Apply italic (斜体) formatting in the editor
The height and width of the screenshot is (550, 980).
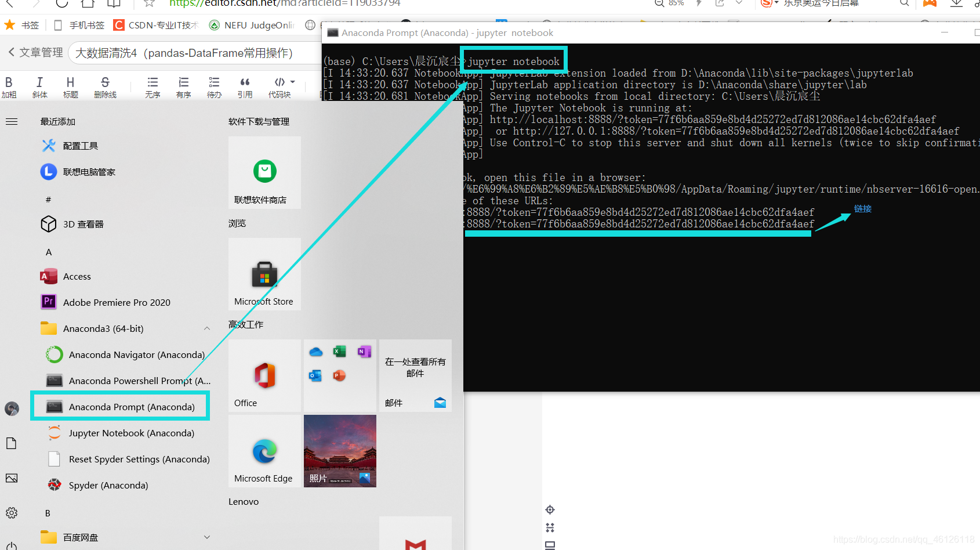point(39,87)
